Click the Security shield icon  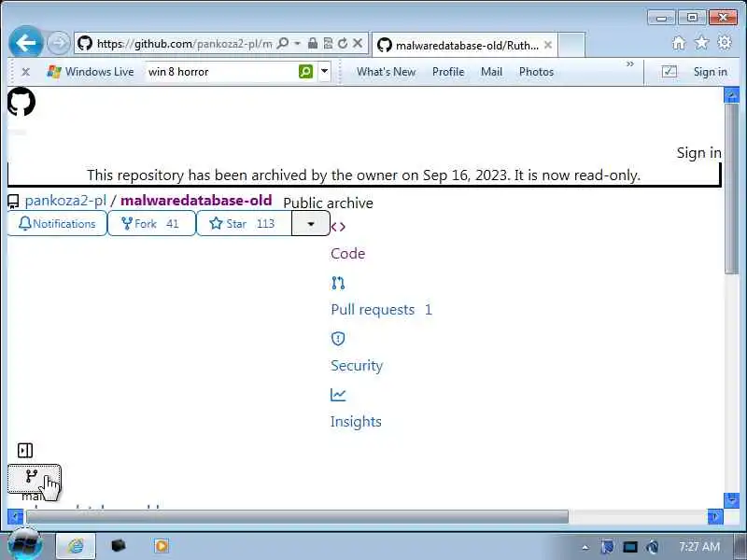click(x=338, y=339)
